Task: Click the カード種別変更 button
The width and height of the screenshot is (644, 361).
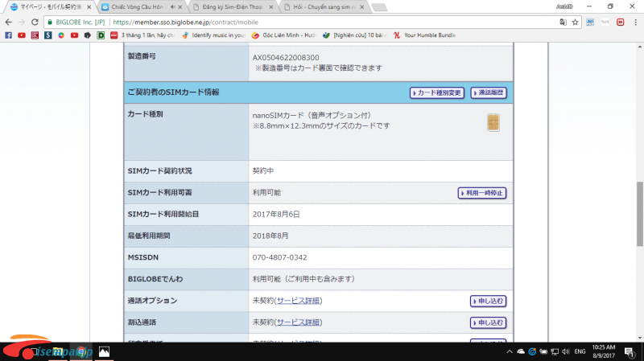Action: tap(437, 92)
